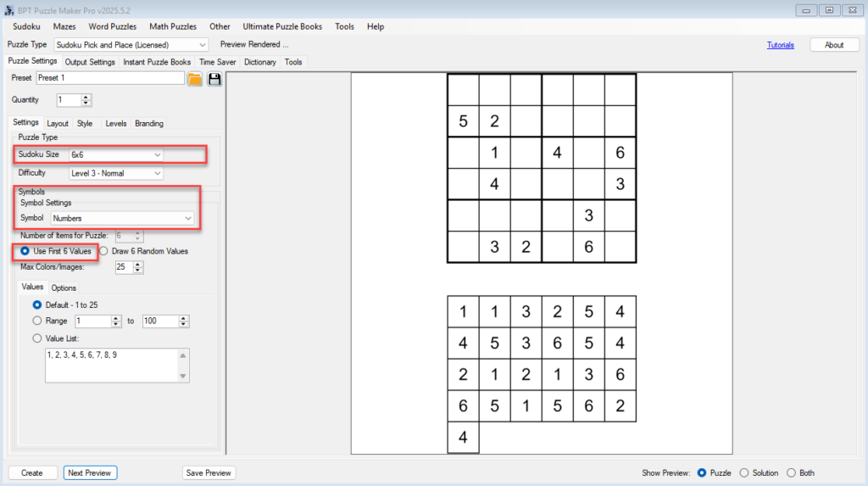868x486 pixels.
Task: Open the Branding sub-tab
Action: [x=149, y=124]
